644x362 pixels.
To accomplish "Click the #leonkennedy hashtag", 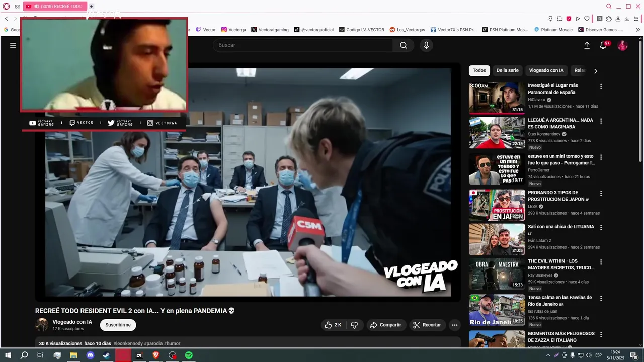I will [x=128, y=344].
